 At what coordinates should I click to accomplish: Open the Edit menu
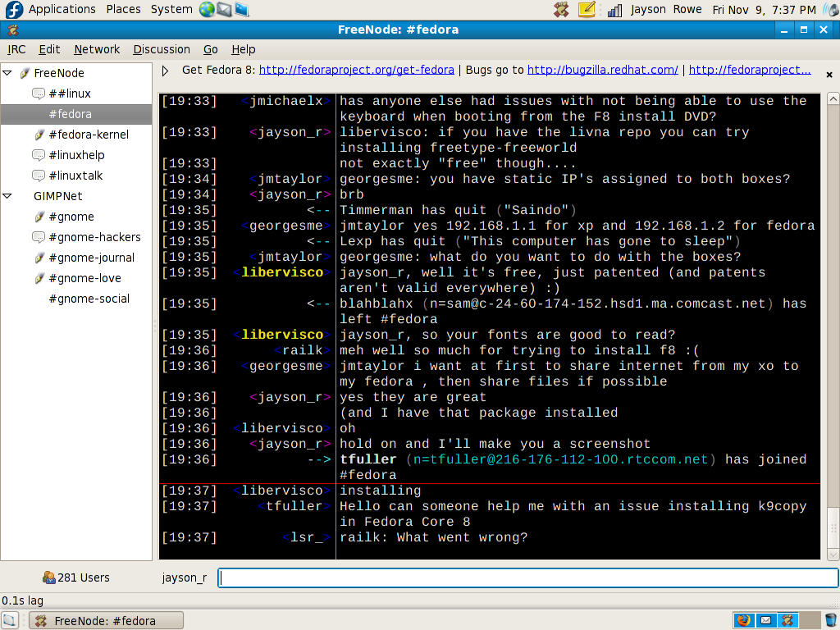pos(49,49)
